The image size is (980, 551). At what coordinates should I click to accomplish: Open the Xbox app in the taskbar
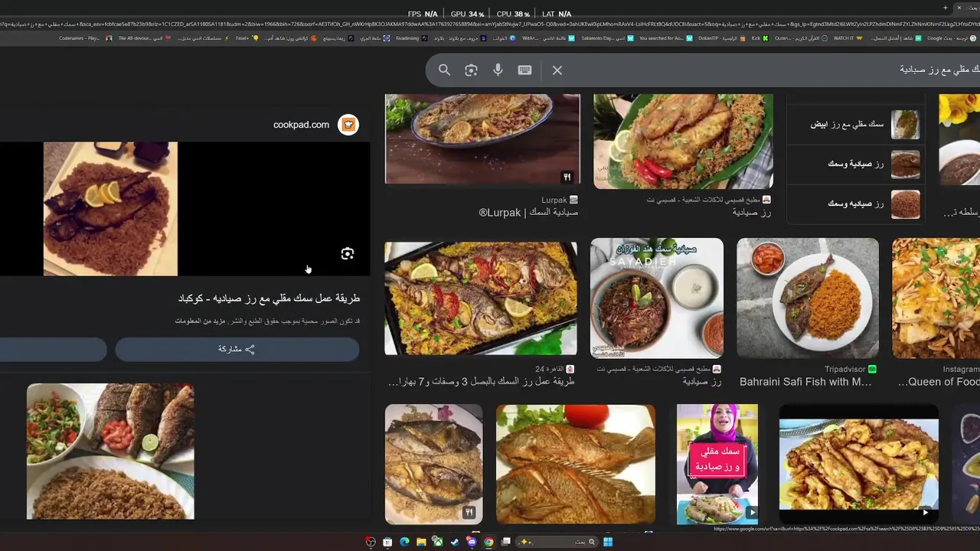tap(438, 542)
